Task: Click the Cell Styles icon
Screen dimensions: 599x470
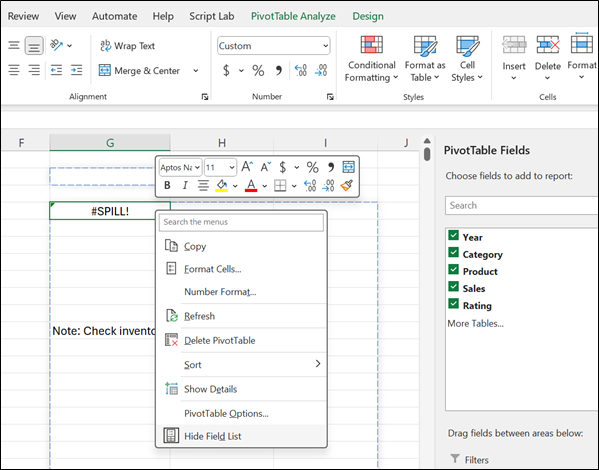Action: point(467,46)
